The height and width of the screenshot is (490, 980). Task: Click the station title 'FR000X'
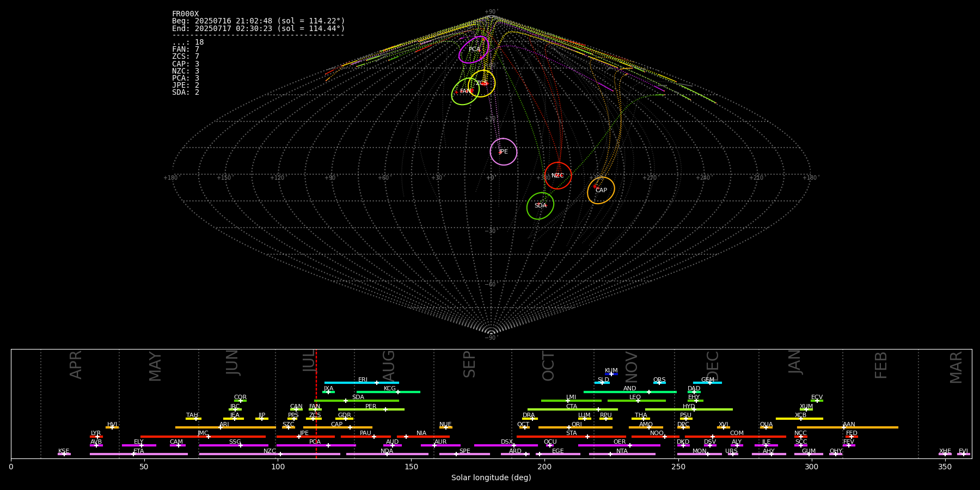186,14
